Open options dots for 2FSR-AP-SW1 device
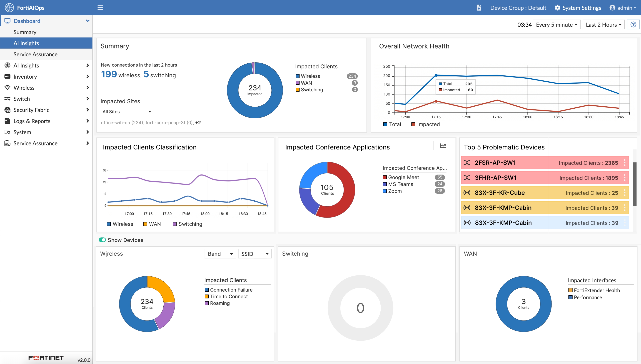This screenshot has width=641, height=364. pyautogui.click(x=624, y=163)
